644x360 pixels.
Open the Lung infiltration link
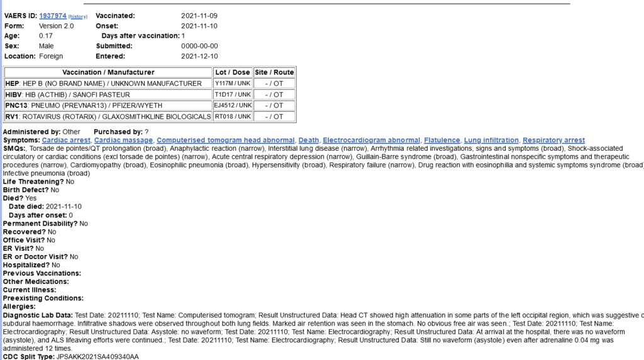491,140
